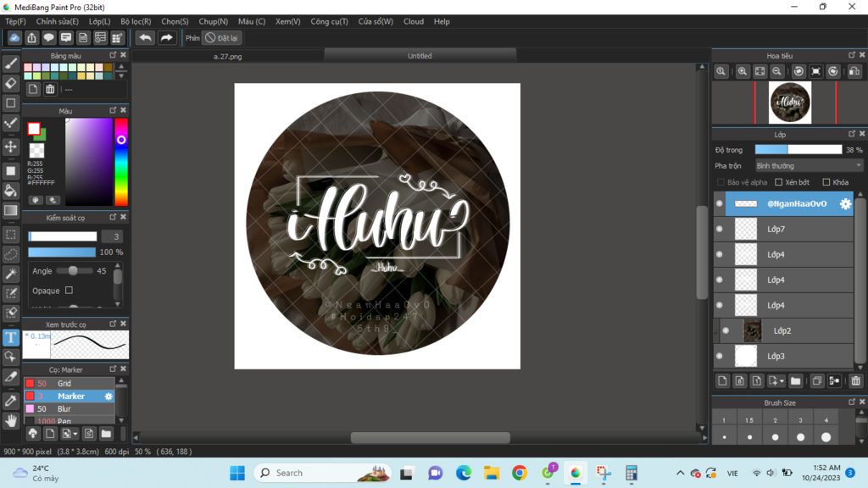
Task: Click the export/share icon in the toolbar
Action: click(31, 37)
